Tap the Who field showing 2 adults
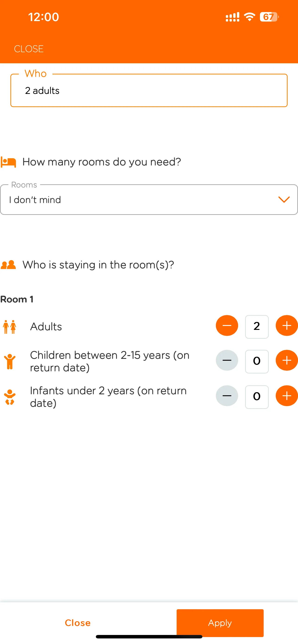This screenshot has height=644, width=298. click(x=149, y=90)
